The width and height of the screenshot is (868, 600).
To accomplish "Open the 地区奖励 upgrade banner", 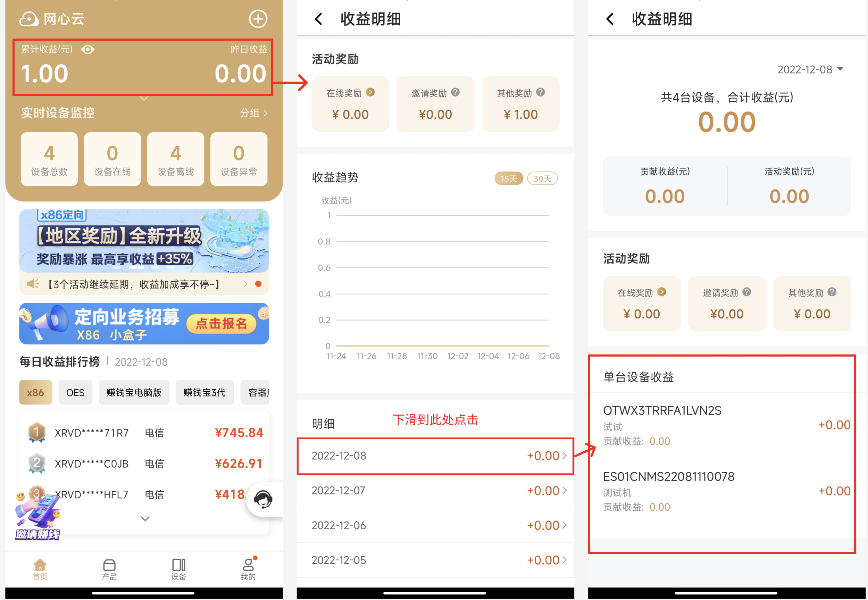I will 144,241.
